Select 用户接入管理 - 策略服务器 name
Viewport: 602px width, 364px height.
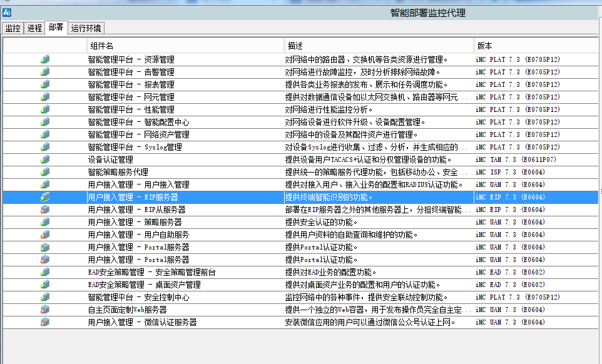click(135, 222)
